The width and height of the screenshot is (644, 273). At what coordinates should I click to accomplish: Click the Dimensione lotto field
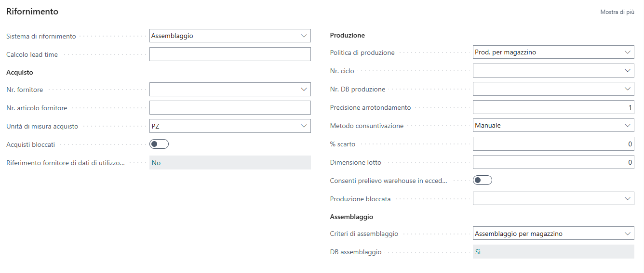pos(553,162)
